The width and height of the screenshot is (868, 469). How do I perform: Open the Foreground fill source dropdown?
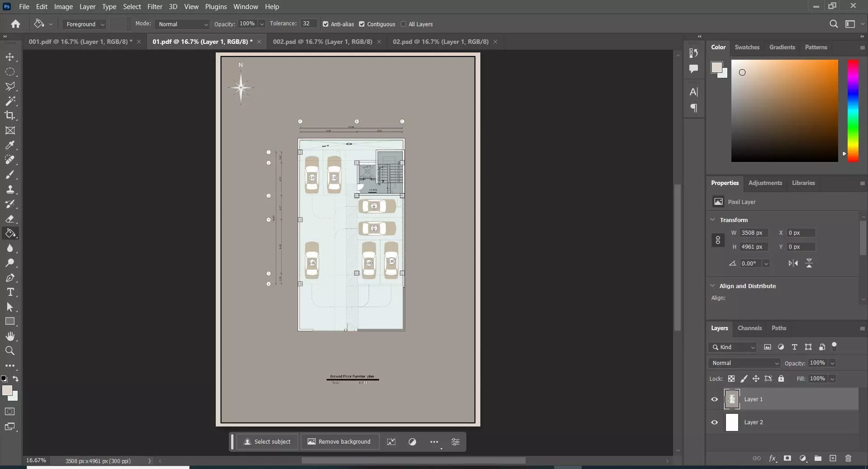pyautogui.click(x=84, y=24)
